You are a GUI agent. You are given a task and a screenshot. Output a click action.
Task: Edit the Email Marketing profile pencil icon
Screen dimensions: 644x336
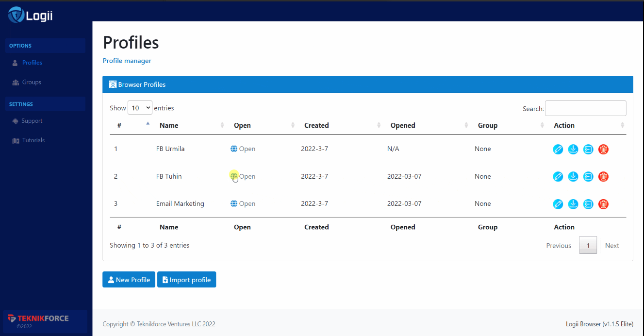point(558,204)
